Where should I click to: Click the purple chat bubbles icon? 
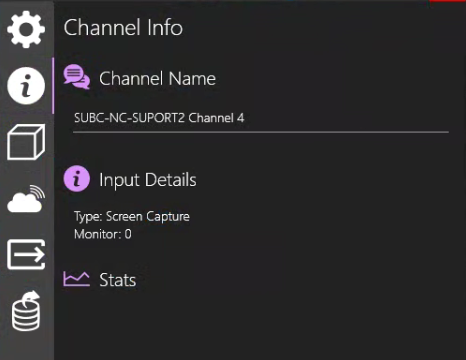click(x=77, y=77)
